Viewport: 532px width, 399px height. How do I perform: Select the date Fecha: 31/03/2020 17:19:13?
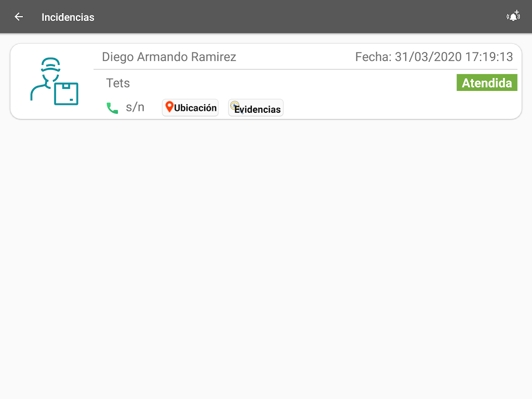(x=434, y=57)
